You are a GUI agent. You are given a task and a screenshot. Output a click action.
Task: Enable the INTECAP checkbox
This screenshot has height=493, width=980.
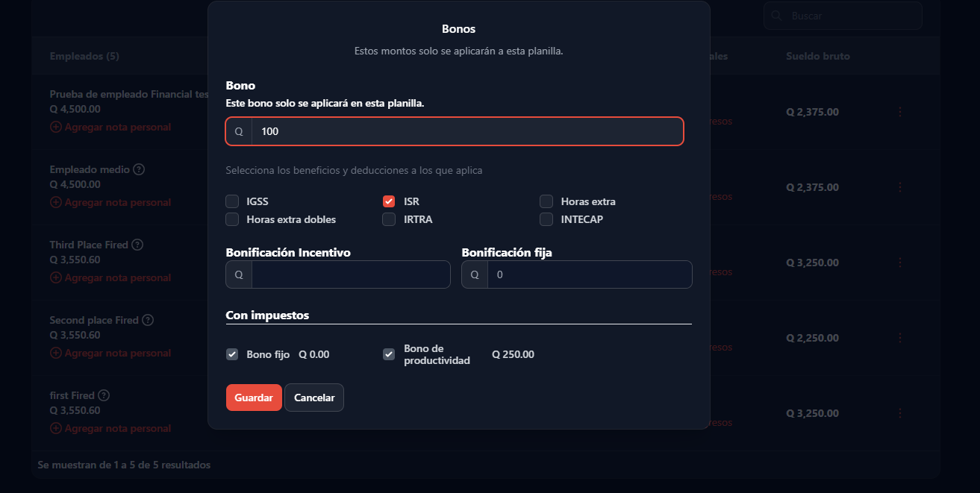(x=546, y=219)
